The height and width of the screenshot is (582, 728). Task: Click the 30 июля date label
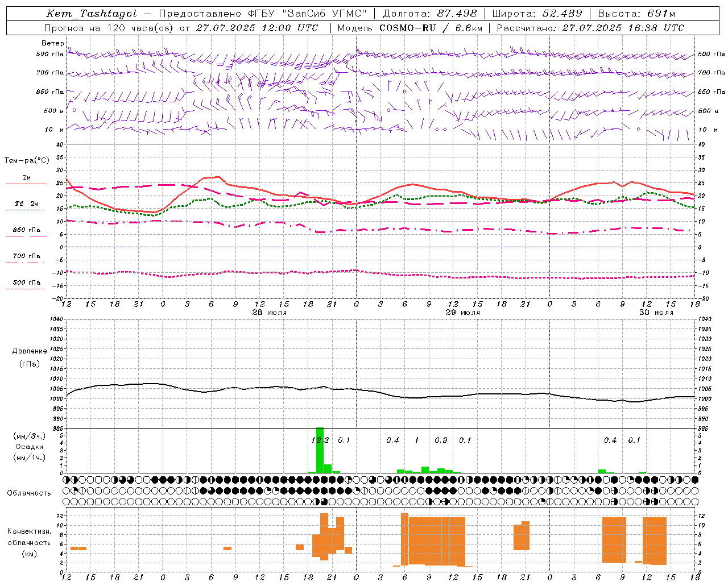point(656,313)
